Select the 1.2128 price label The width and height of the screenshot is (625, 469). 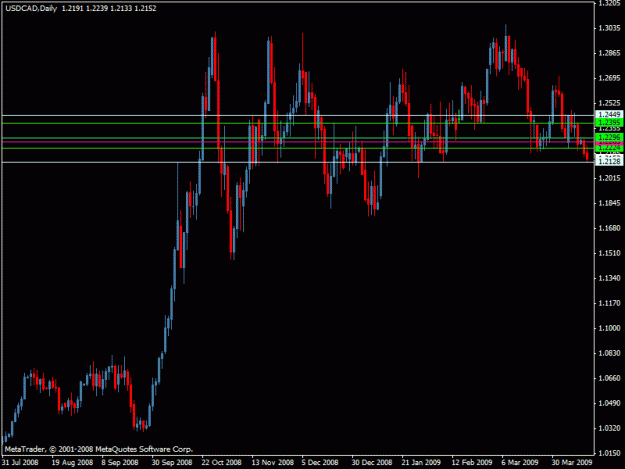(609, 161)
